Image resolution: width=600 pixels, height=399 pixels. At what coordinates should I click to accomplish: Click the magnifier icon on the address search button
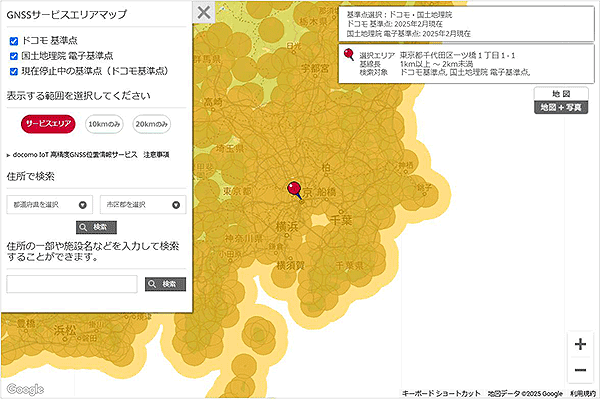pos(83,227)
